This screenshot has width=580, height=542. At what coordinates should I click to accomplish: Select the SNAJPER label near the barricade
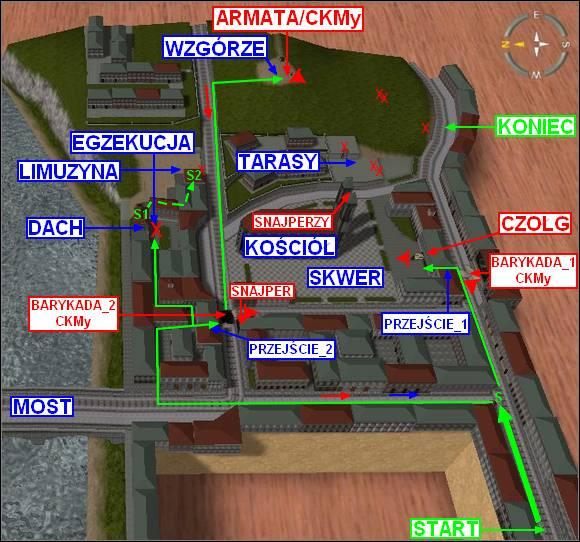pos(262,291)
